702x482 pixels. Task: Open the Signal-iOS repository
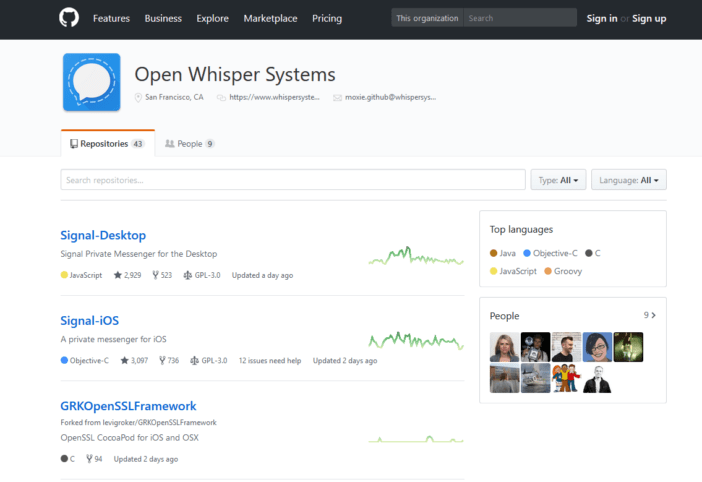point(90,320)
